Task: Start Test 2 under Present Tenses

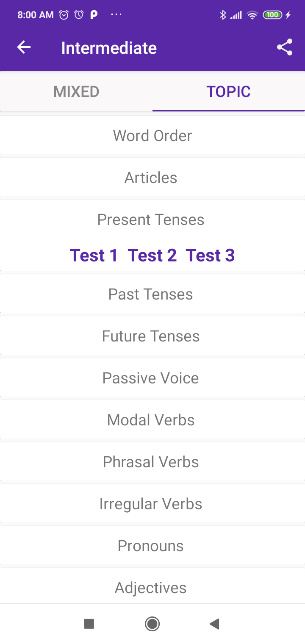Action: [152, 255]
